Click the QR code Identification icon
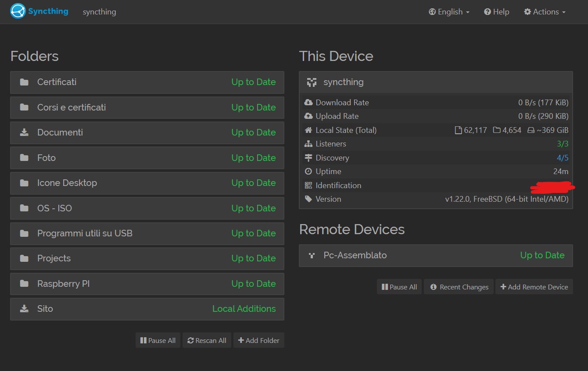 [308, 185]
